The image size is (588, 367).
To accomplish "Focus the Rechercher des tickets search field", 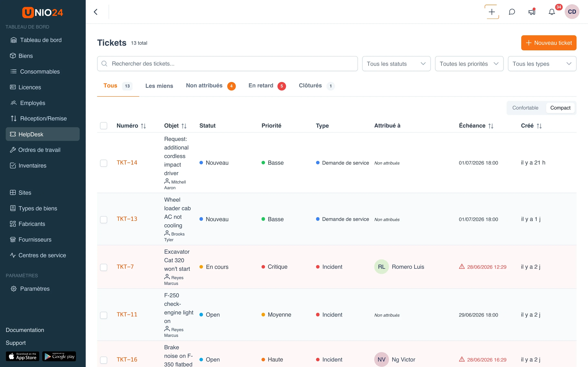I will (227, 64).
